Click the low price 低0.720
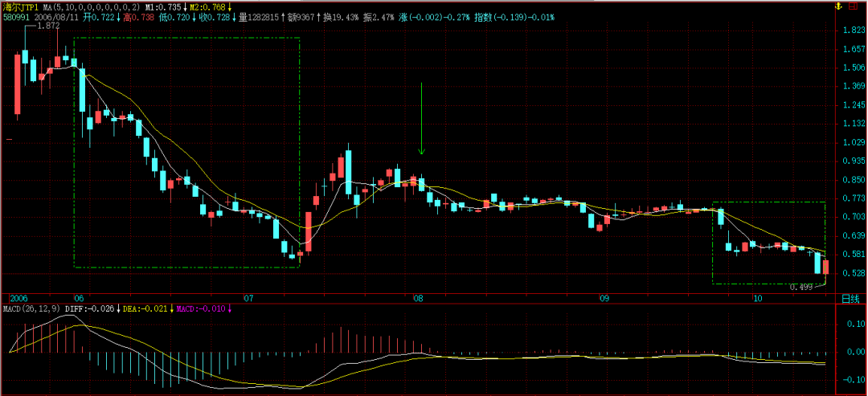 tap(174, 17)
